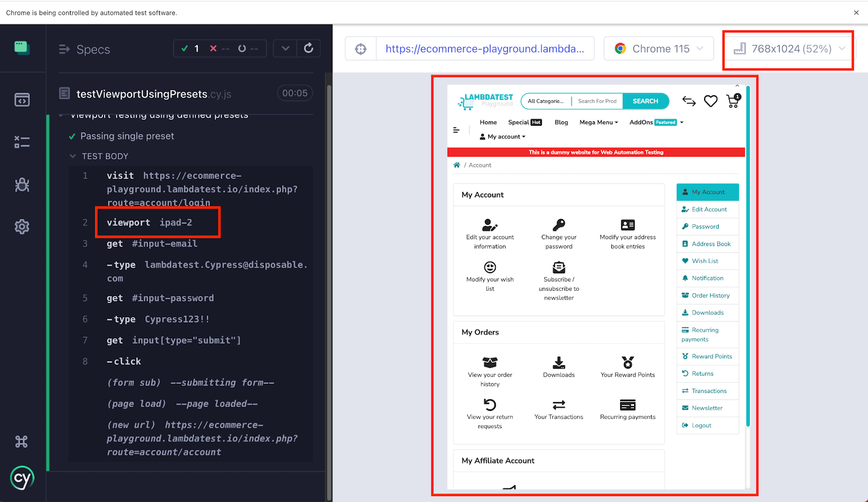Expand the test options chevron dropdown
Screen dimensions: 868x502
click(285, 48)
